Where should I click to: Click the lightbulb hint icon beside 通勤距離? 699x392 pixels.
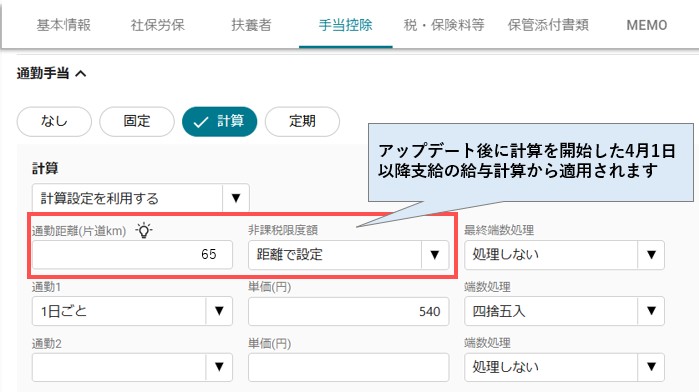tap(144, 230)
